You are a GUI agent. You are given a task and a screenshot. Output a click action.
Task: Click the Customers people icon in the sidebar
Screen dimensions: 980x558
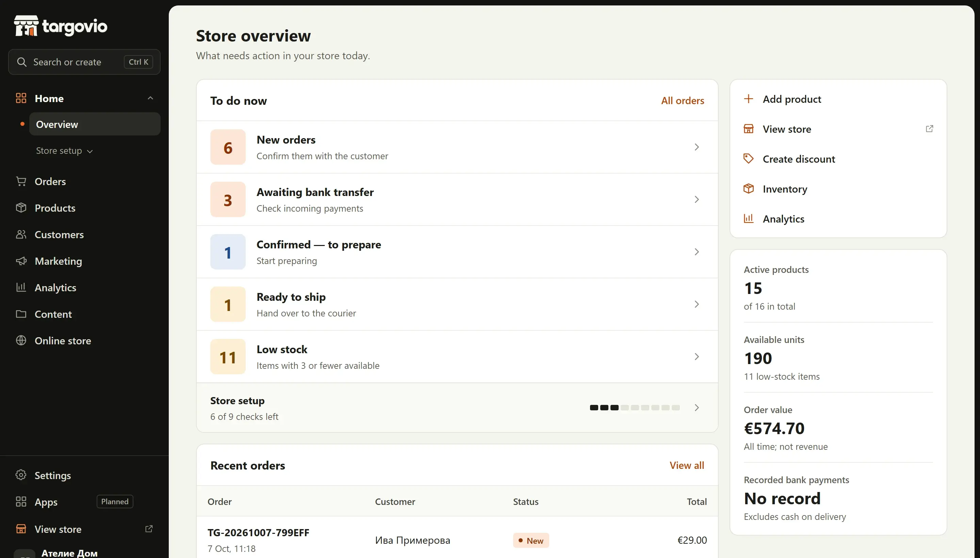[x=21, y=234]
